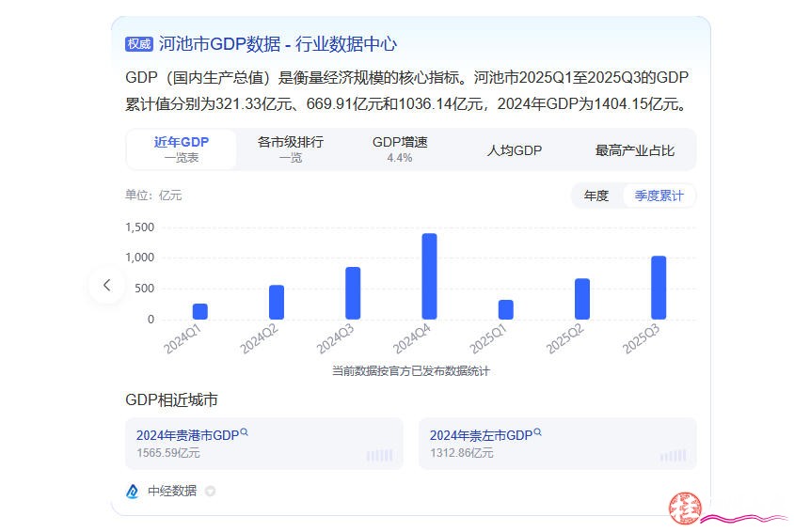Click the search icon beside 崇左市GDP
794x532 pixels.
pos(538,433)
